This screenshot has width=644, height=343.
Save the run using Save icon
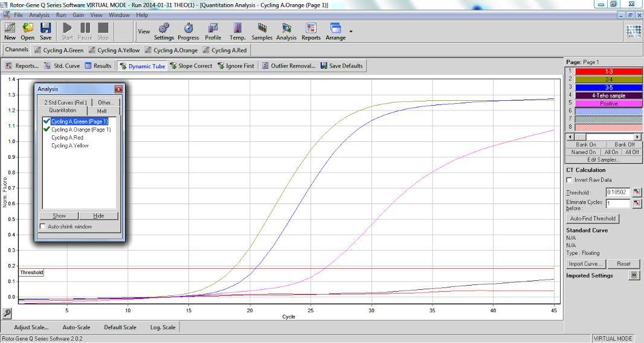tap(45, 31)
